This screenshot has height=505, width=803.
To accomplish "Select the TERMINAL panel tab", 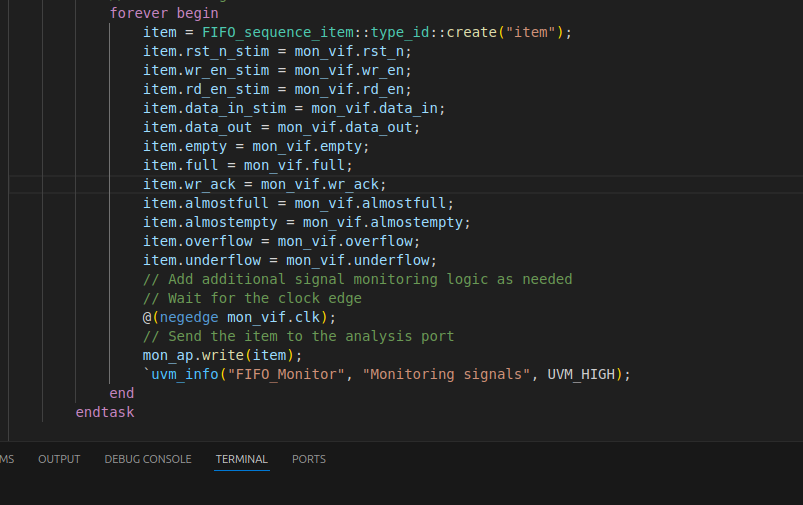I will tap(242, 459).
